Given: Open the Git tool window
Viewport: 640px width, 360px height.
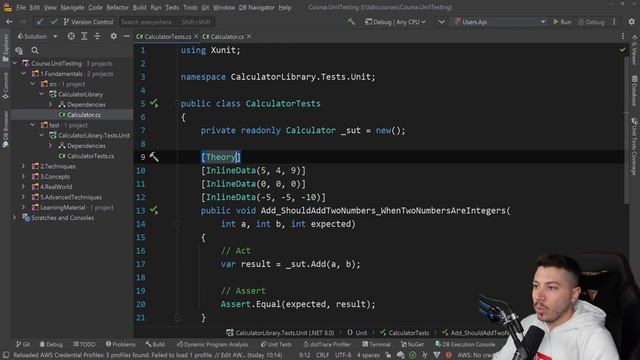Looking at the screenshot, I should 23,344.
